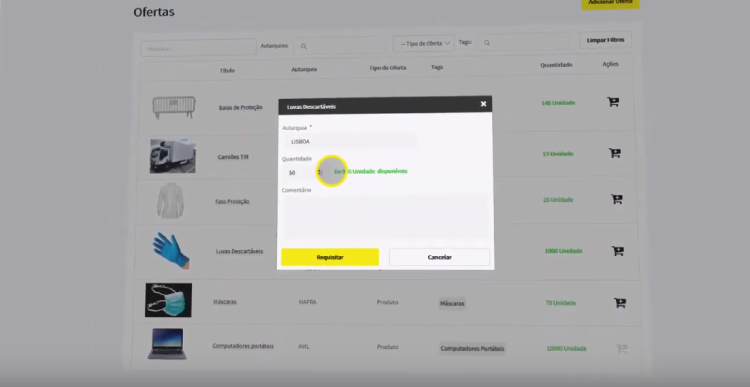750x387 pixels.
Task: Click the Máscaras row title
Action: coord(225,302)
